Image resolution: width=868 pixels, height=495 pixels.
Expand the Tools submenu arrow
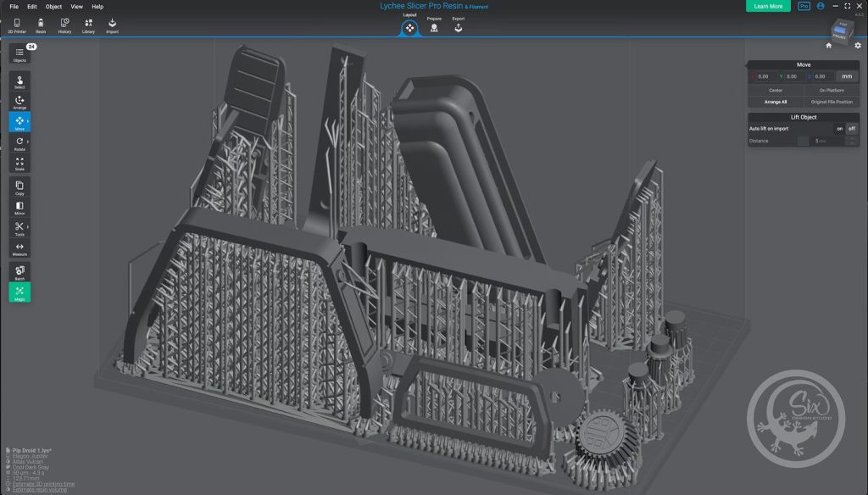[28, 227]
